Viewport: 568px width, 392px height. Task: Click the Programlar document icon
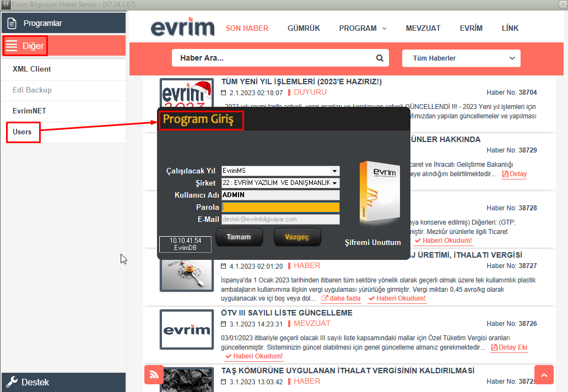click(12, 23)
